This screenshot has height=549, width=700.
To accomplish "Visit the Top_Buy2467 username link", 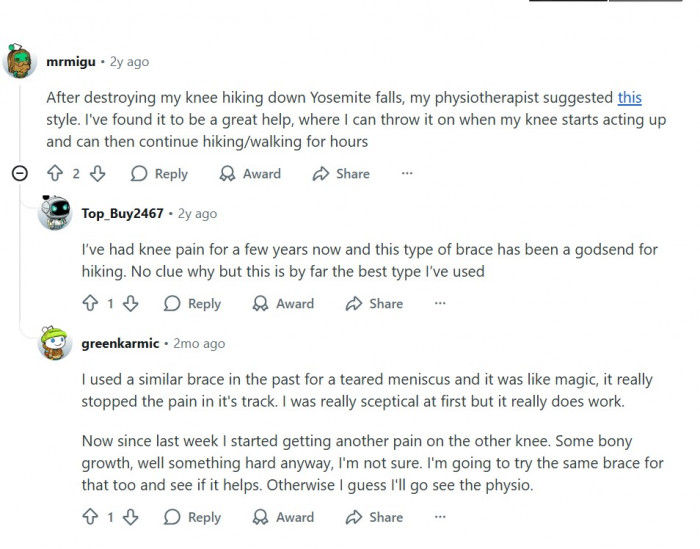I will click(124, 213).
